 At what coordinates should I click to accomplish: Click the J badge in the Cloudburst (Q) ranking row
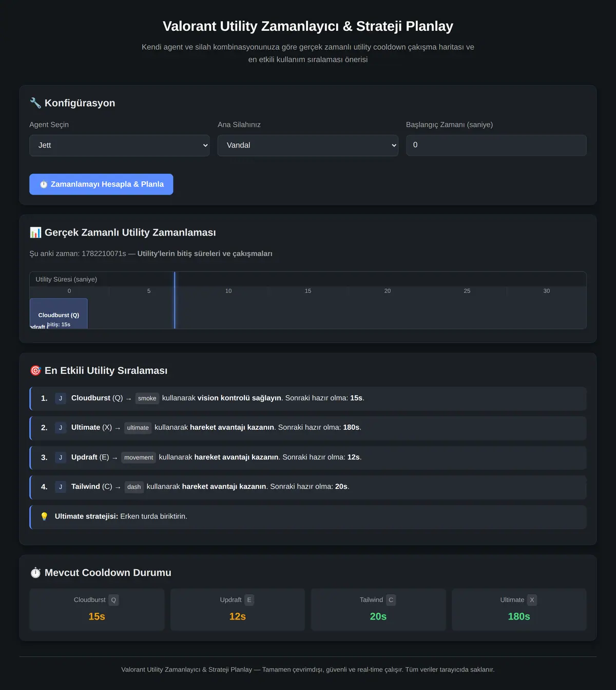[x=61, y=398]
